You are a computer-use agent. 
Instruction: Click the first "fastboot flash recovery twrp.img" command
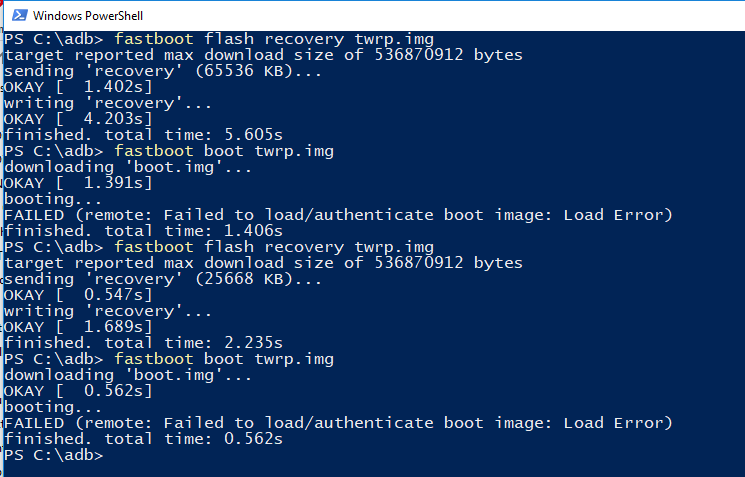[x=274, y=39]
